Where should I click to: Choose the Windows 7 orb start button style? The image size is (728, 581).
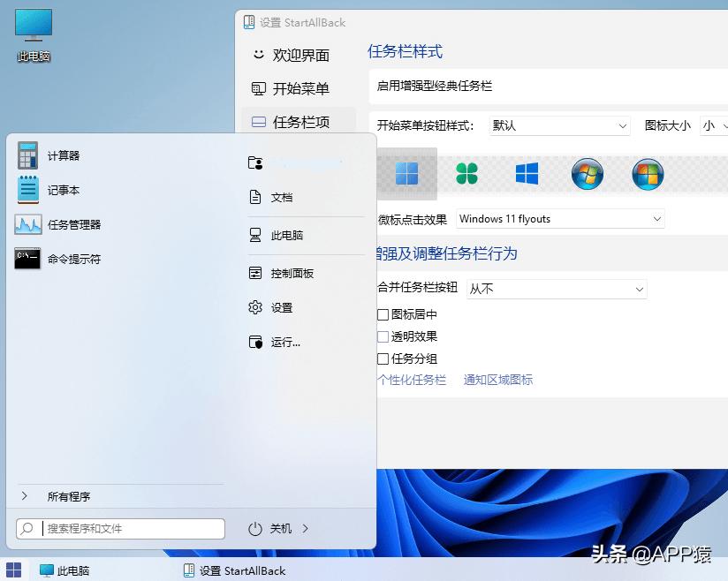(x=587, y=174)
